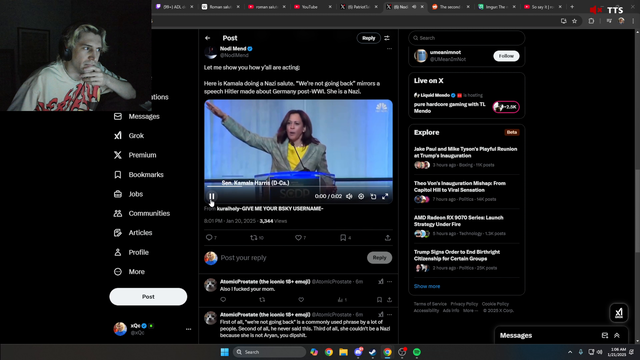Open Chrome three-dot menu
Screen dimensions: 640x360
click(x=633, y=21)
